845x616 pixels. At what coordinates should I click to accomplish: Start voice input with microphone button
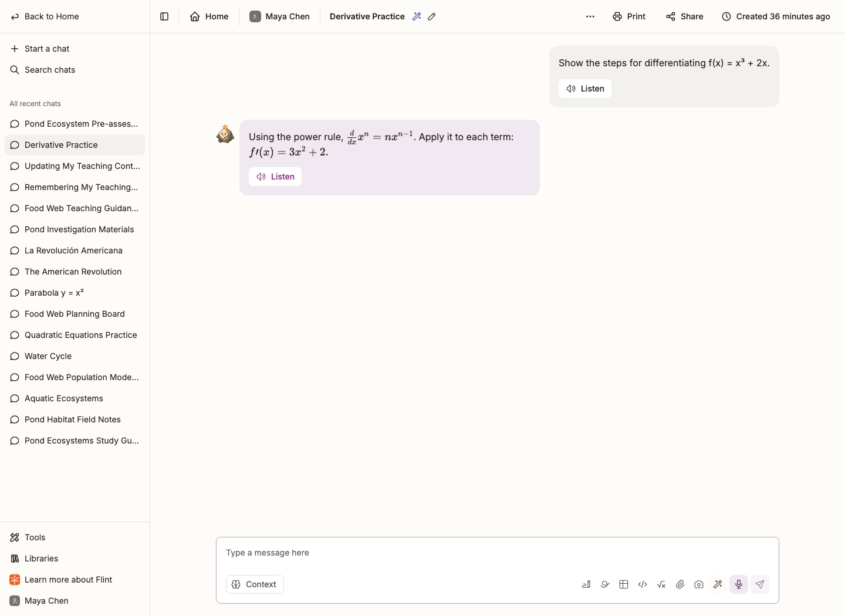739,584
